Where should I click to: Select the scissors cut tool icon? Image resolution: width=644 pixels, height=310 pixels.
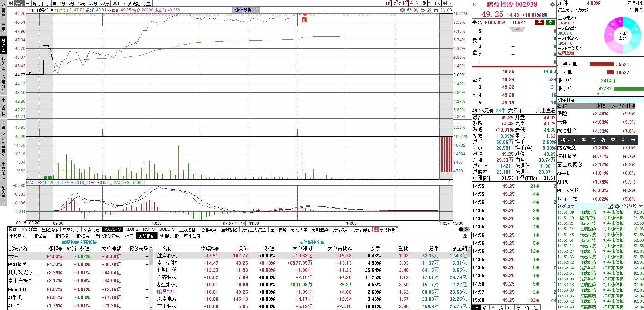429,10
